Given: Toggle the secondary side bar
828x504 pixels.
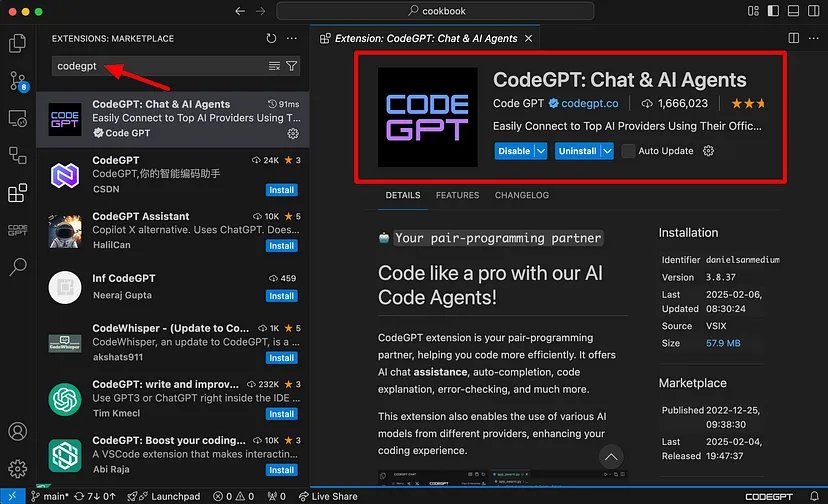Looking at the screenshot, I should coord(814,11).
